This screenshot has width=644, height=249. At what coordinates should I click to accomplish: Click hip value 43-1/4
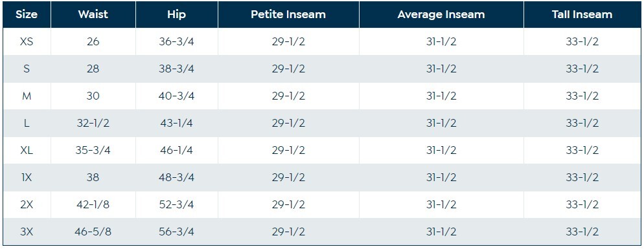[x=177, y=123]
